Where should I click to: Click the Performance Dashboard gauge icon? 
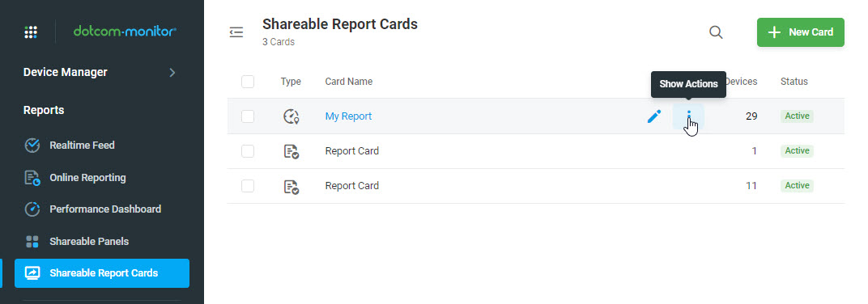(x=32, y=209)
